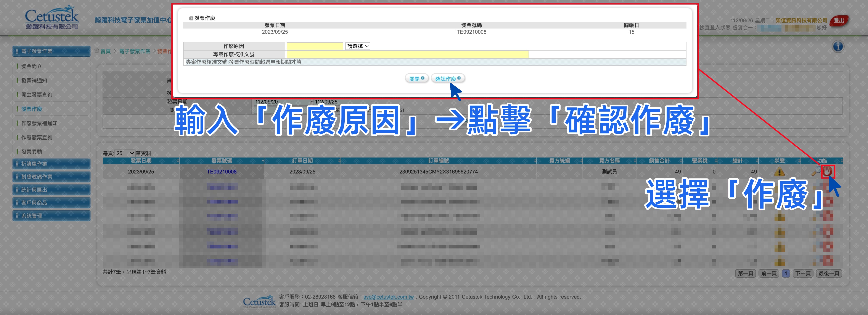Sort by the 訂單編號 column header

[x=439, y=161]
